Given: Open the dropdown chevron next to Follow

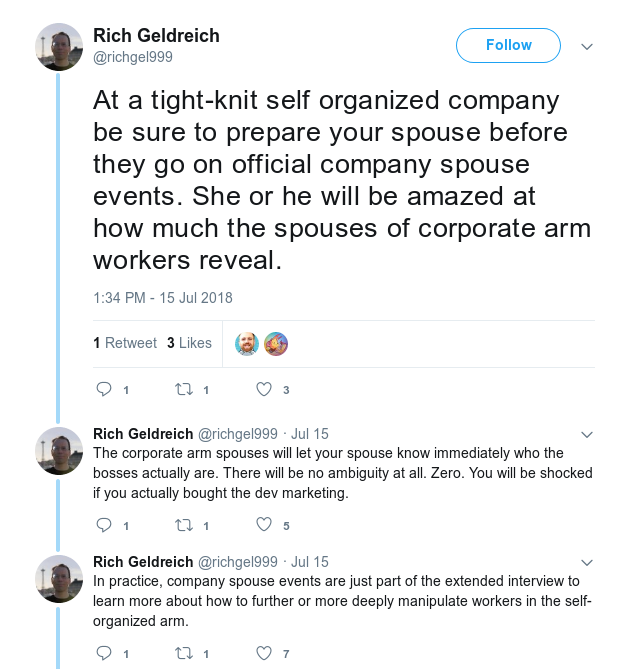Looking at the screenshot, I should tap(587, 46).
